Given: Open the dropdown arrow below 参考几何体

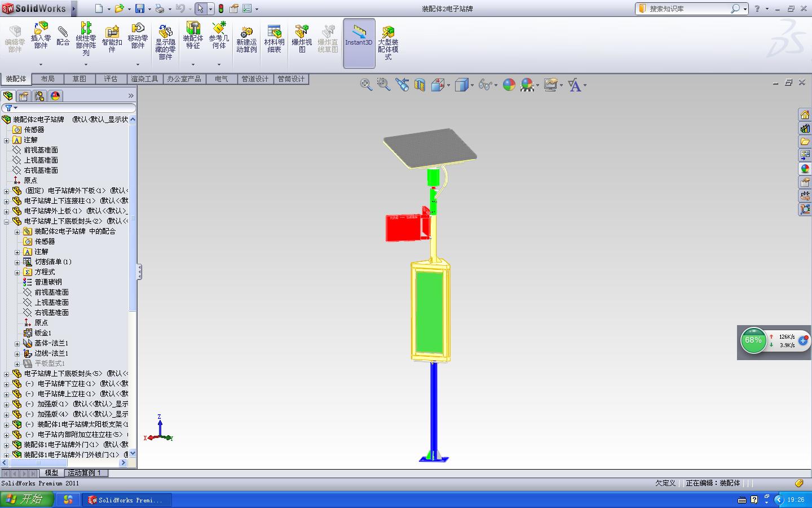Looking at the screenshot, I should [219, 64].
